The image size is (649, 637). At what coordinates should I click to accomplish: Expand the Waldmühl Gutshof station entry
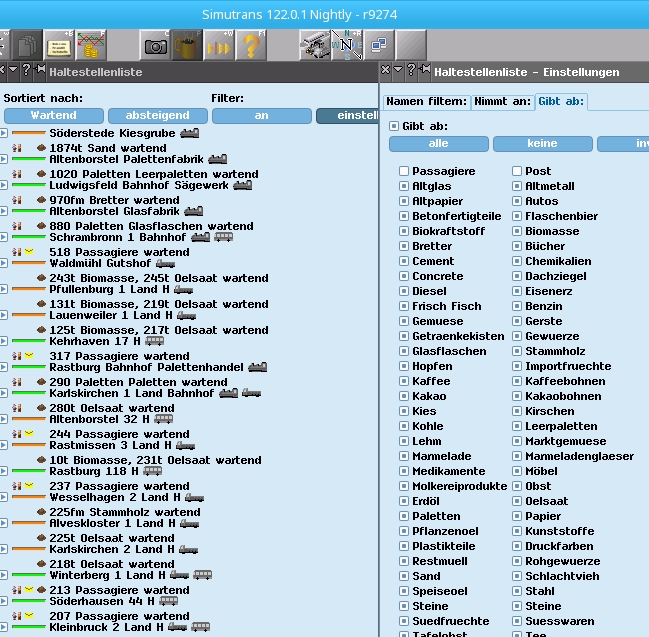click(4, 264)
